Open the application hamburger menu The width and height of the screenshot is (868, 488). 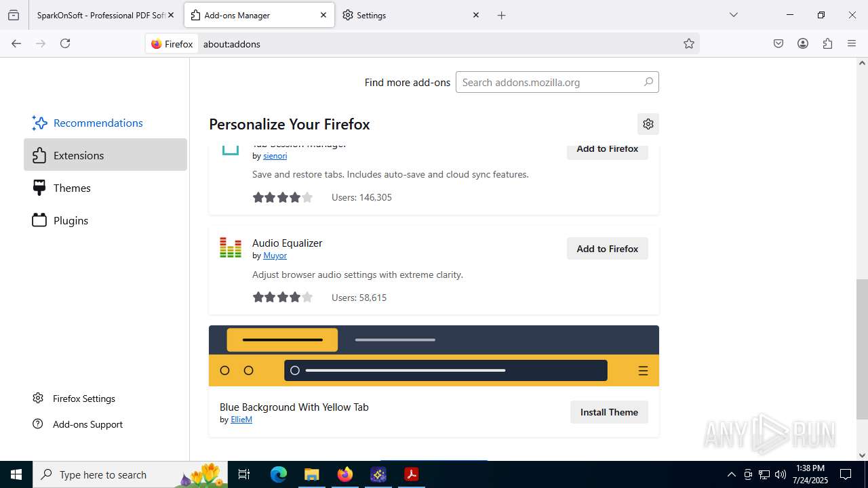(852, 43)
